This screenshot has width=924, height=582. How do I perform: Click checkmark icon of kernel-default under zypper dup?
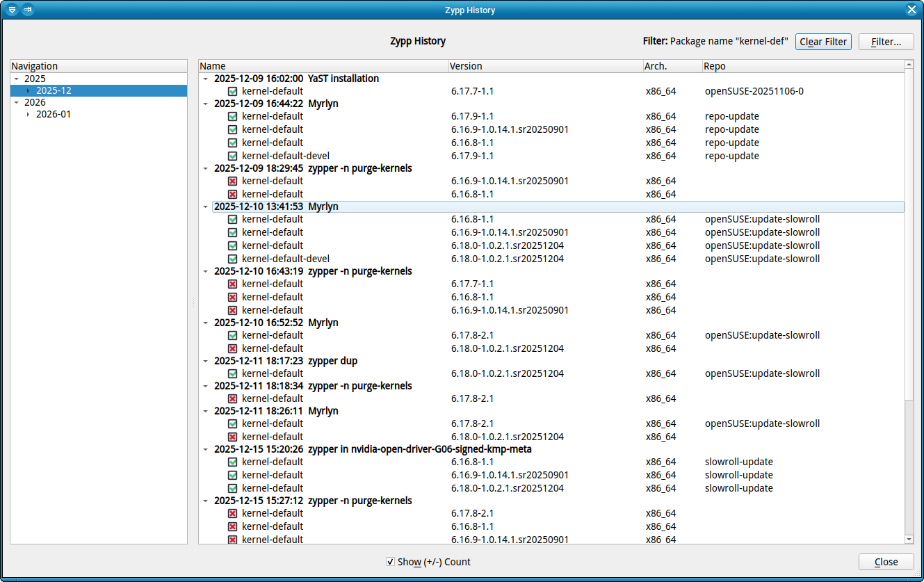(x=232, y=373)
